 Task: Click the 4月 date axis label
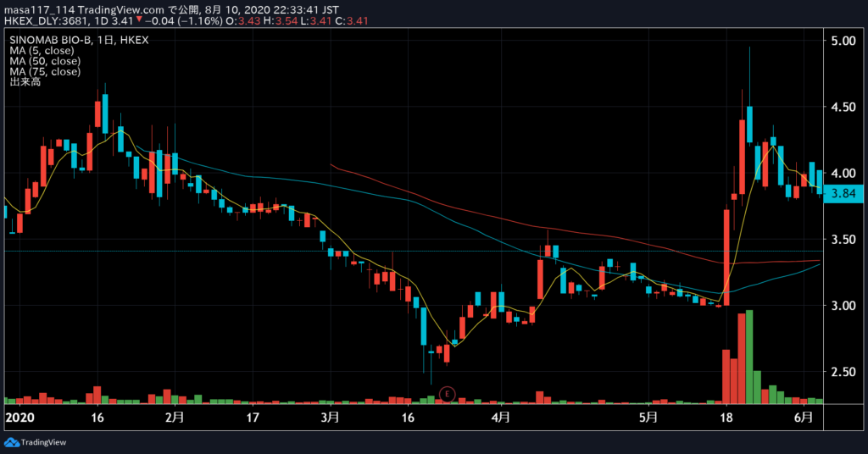[x=500, y=418]
